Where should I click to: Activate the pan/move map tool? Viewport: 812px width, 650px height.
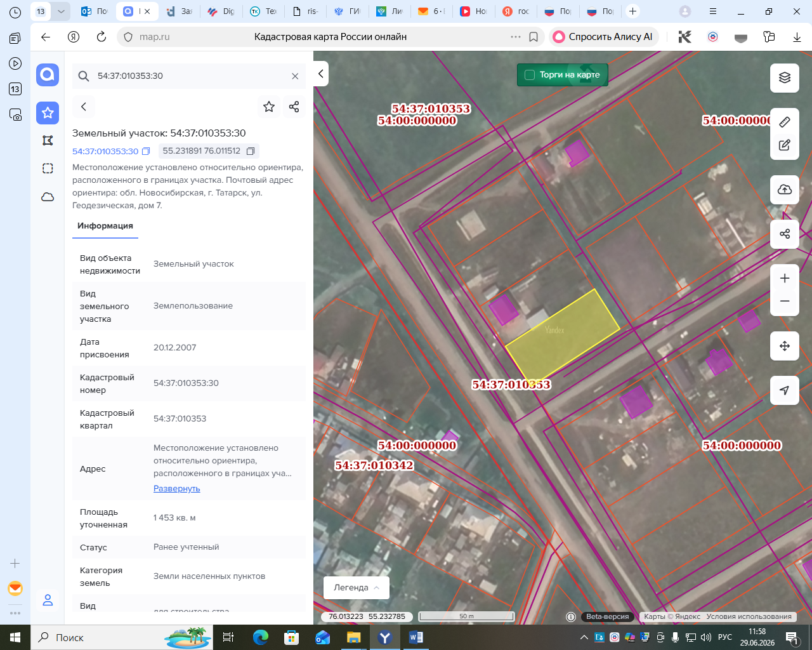click(x=785, y=346)
